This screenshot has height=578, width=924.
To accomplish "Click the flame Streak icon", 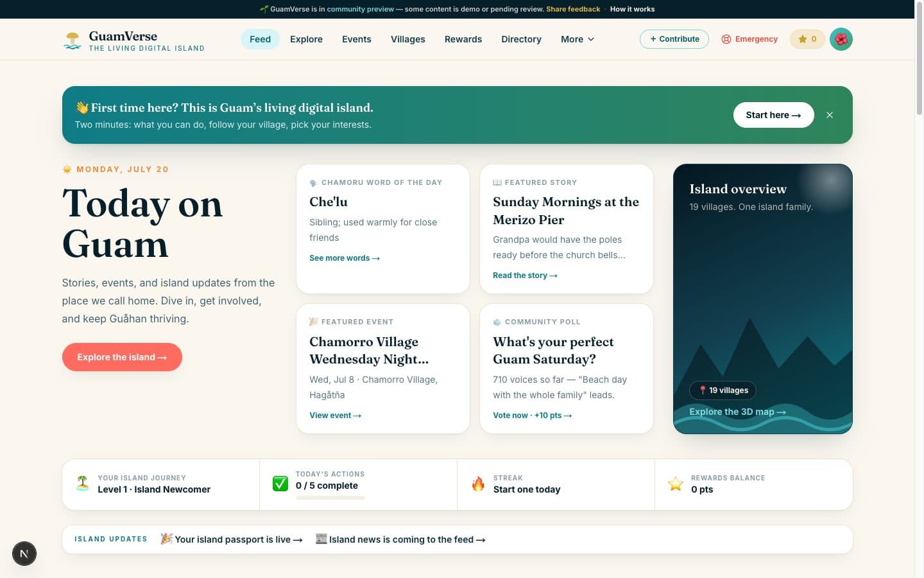I will [x=478, y=484].
